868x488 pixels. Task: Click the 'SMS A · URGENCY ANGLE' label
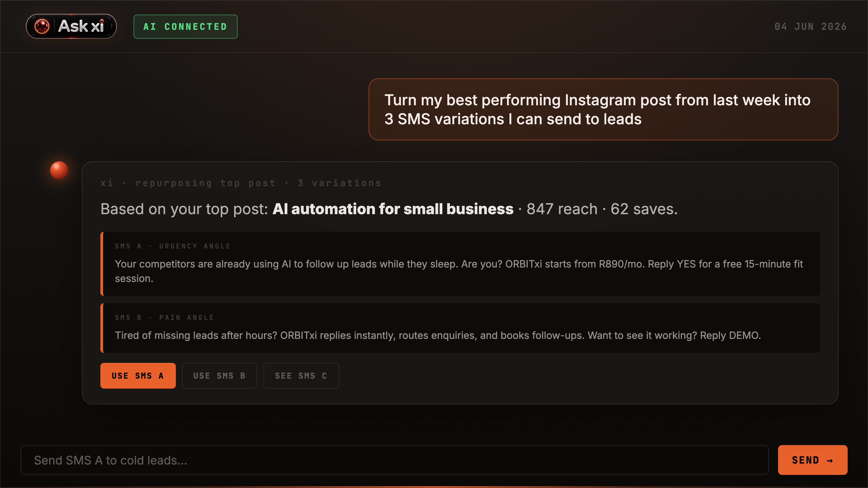click(x=173, y=246)
